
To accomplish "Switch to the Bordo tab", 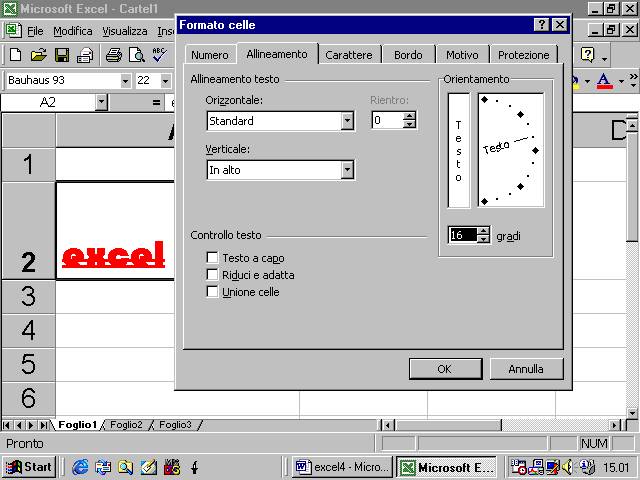I will 408,55.
